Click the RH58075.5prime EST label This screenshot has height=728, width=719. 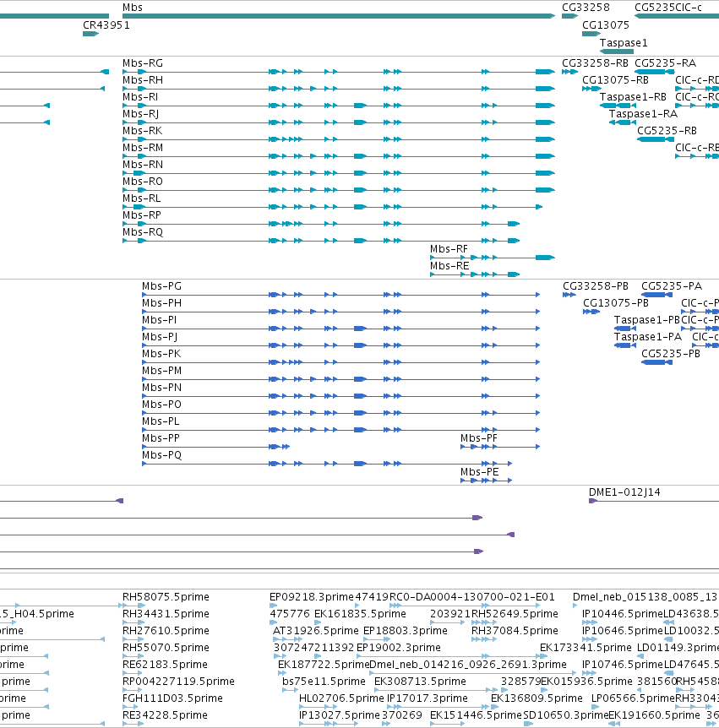166,596
